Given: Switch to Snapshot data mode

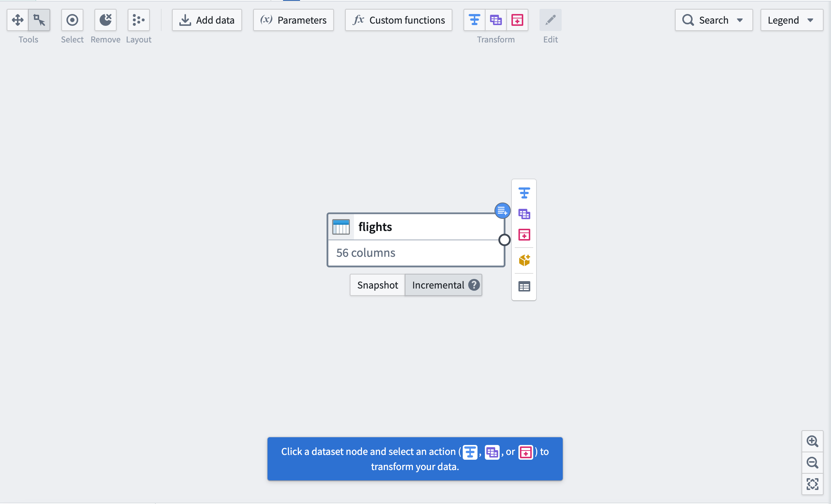Looking at the screenshot, I should [x=377, y=284].
